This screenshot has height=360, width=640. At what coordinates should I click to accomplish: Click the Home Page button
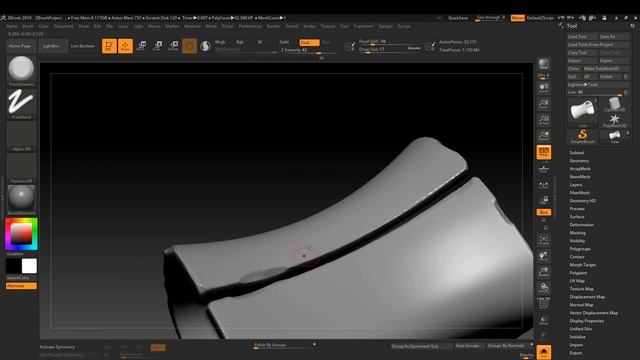(x=20, y=46)
